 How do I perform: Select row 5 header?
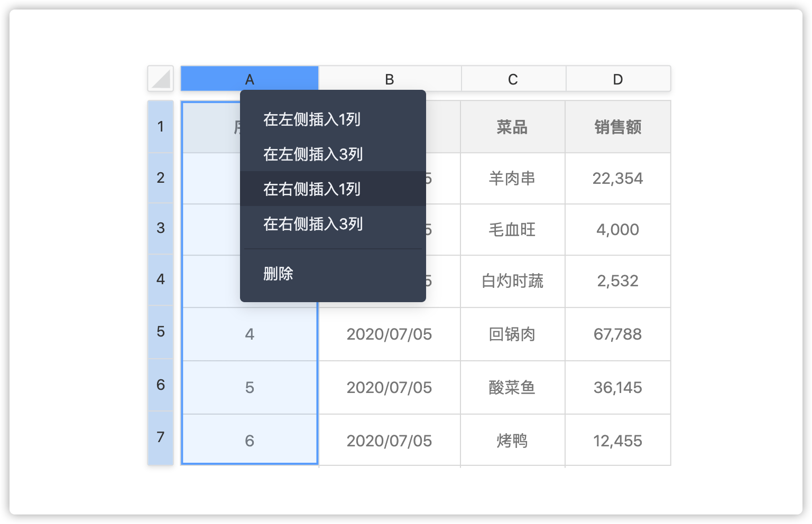[x=161, y=332]
